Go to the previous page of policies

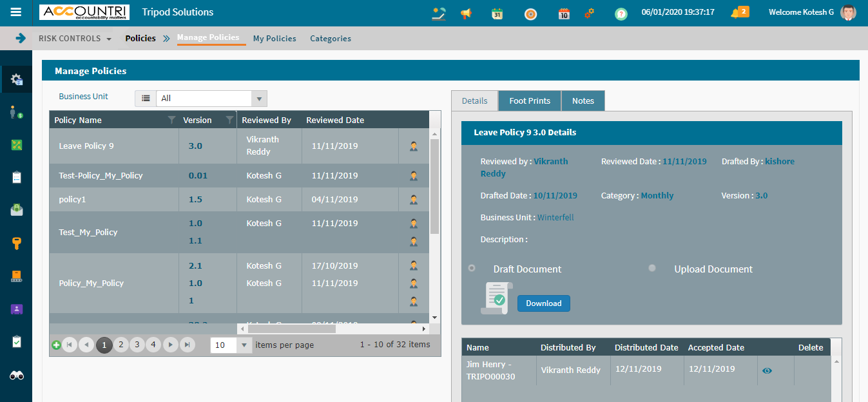tap(86, 345)
